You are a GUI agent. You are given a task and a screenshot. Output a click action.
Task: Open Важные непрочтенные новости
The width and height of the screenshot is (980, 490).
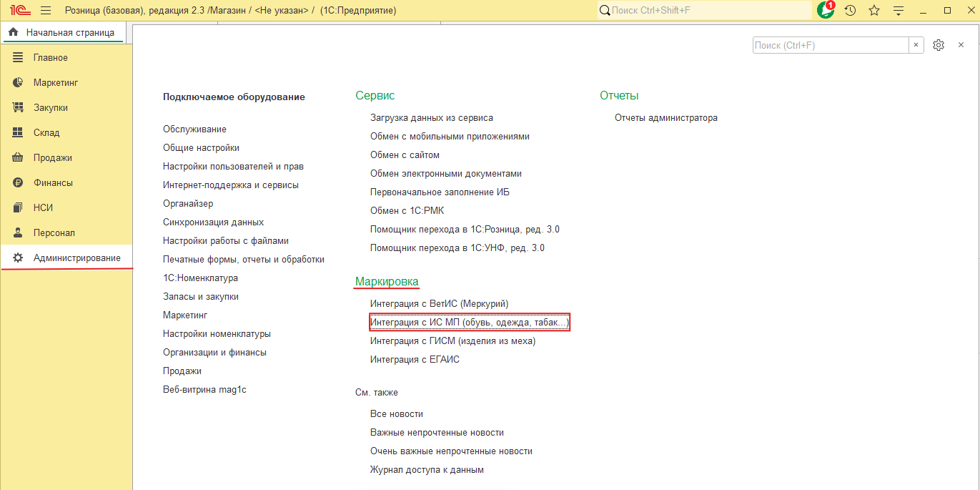437,433
